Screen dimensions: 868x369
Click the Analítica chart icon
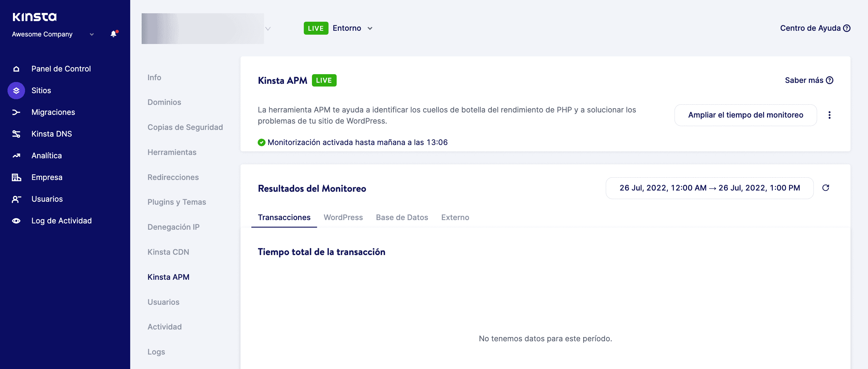[x=16, y=156]
